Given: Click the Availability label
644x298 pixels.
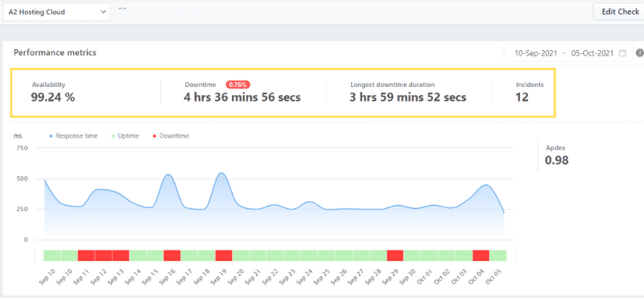Looking at the screenshot, I should click(48, 85).
